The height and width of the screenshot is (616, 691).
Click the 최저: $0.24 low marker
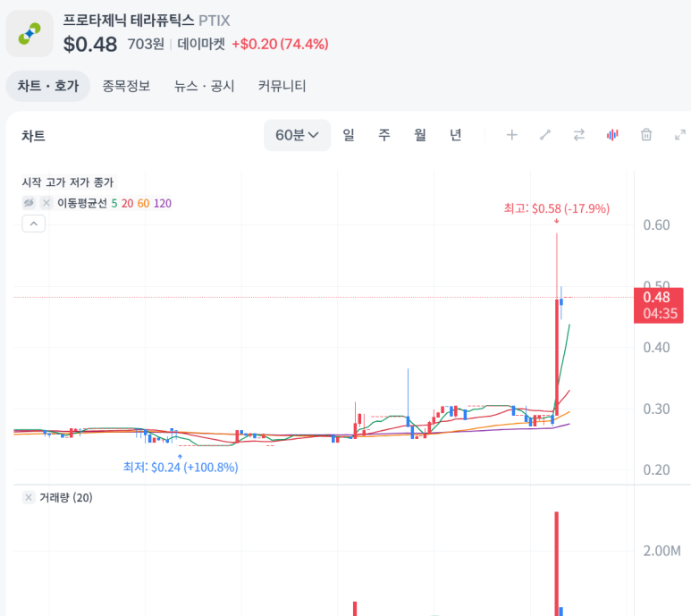point(181,467)
